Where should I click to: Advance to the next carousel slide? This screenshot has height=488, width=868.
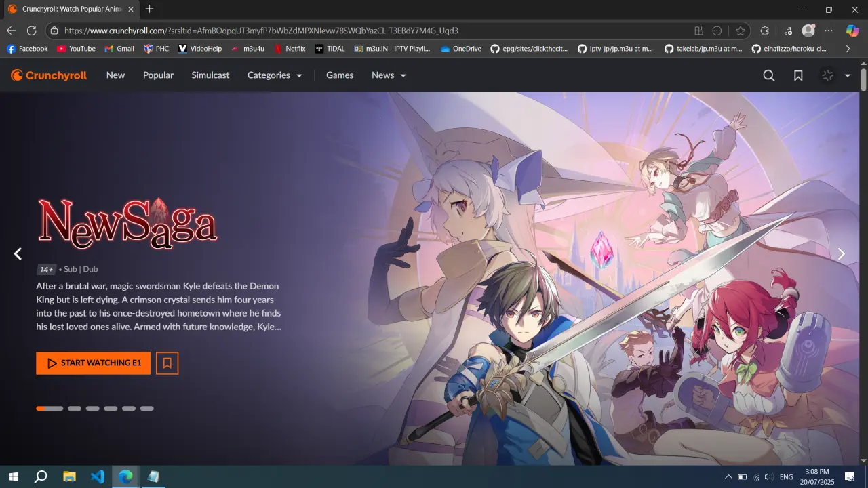(x=841, y=253)
